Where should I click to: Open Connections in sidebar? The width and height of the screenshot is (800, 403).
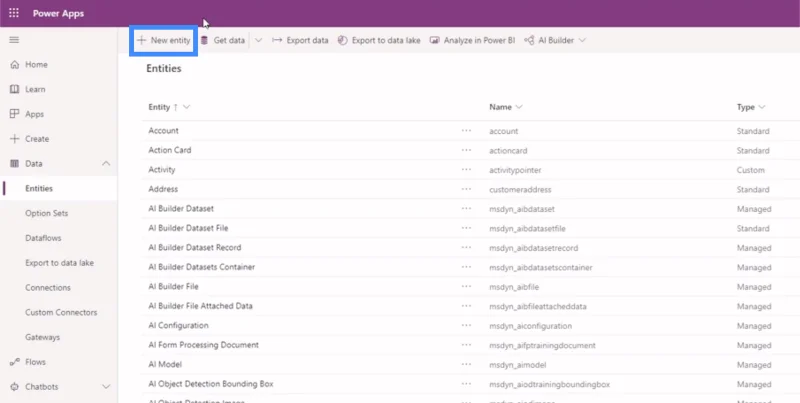(x=48, y=288)
